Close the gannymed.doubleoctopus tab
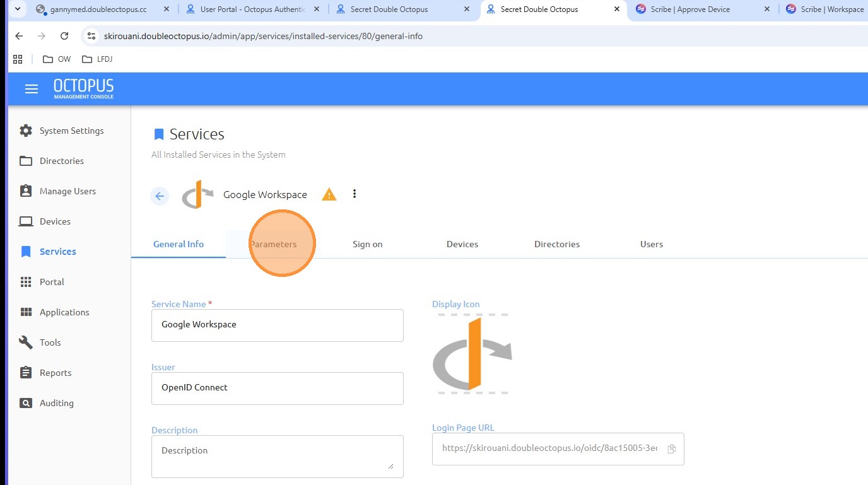The height and width of the screenshot is (485, 868). (166, 9)
